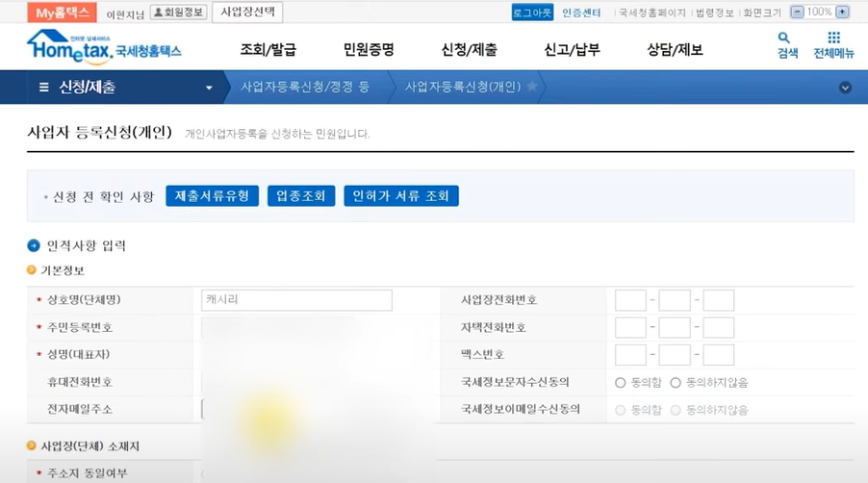Screen dimensions: 868x483
Task: Select 동의함 for 국세정보문자수신동의
Action: 620,382
